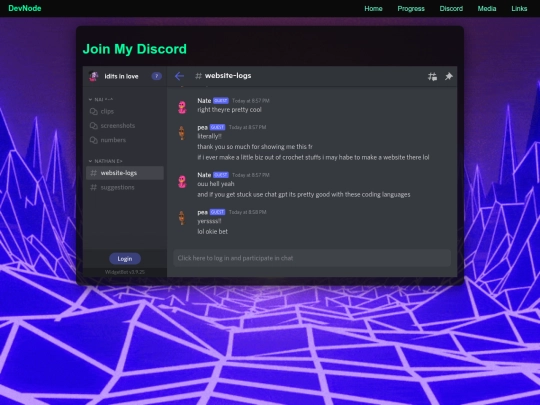
Task: Open the screenshots channel
Action: point(125,126)
